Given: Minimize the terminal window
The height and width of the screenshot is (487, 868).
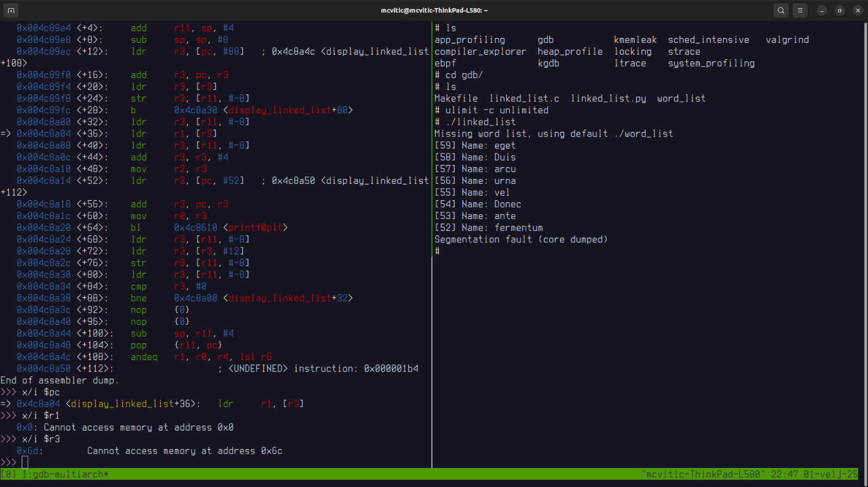Looking at the screenshot, I should (x=822, y=10).
